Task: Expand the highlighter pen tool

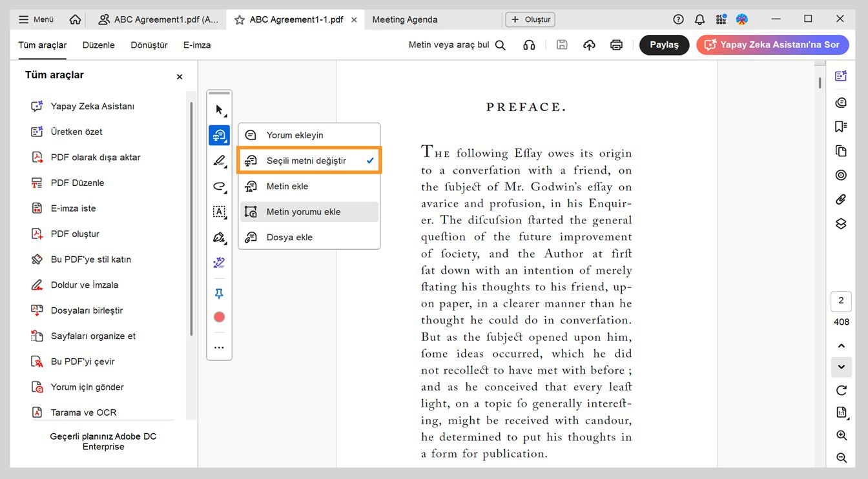Action: [219, 161]
